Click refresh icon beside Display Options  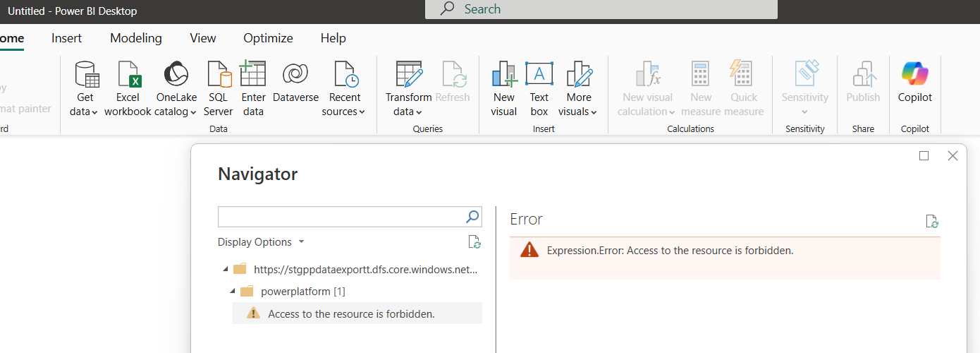tap(474, 242)
